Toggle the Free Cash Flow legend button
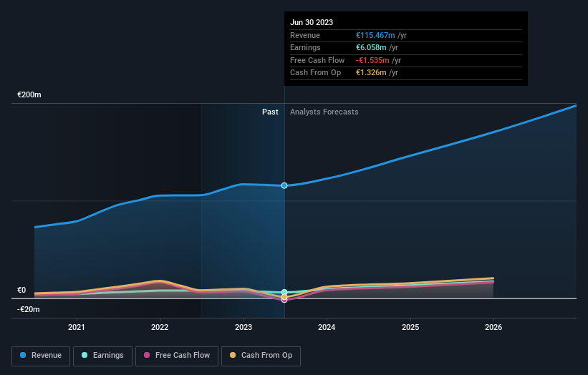The height and width of the screenshot is (375, 588). click(177, 356)
